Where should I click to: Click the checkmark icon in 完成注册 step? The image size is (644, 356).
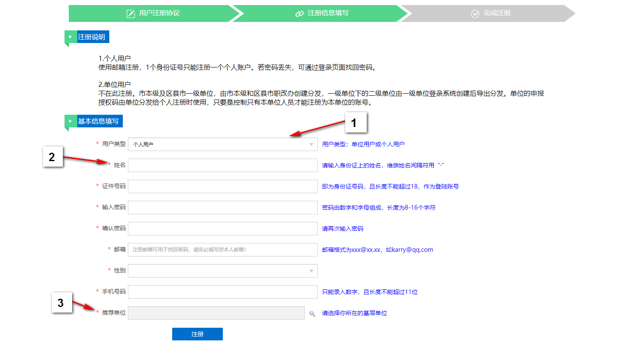(475, 13)
